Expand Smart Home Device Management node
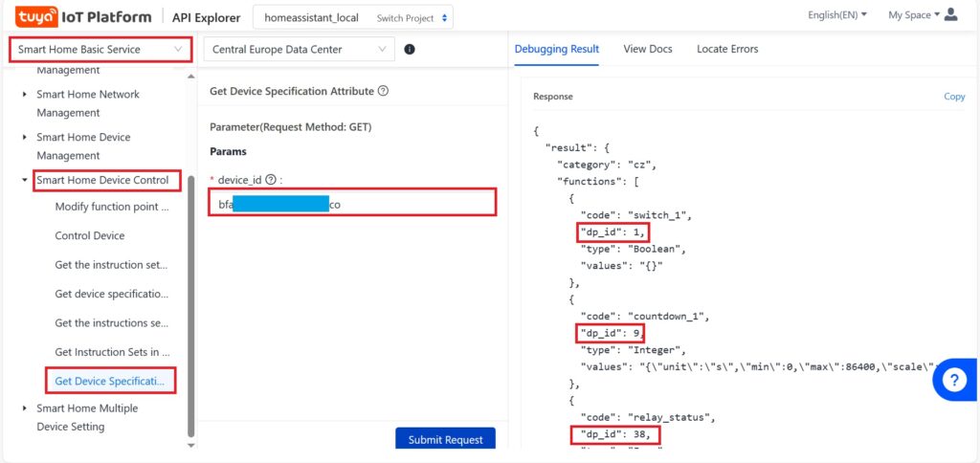Image resolution: width=980 pixels, height=463 pixels. click(x=24, y=137)
